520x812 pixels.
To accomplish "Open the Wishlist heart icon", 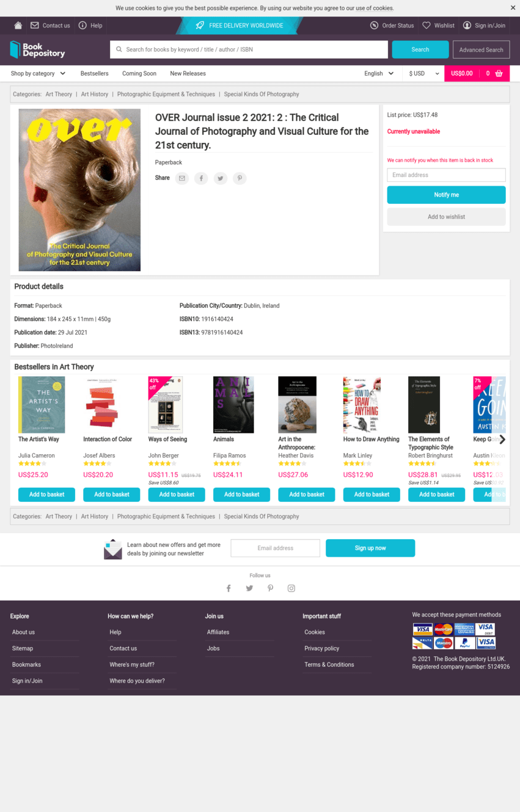I will 427,26.
